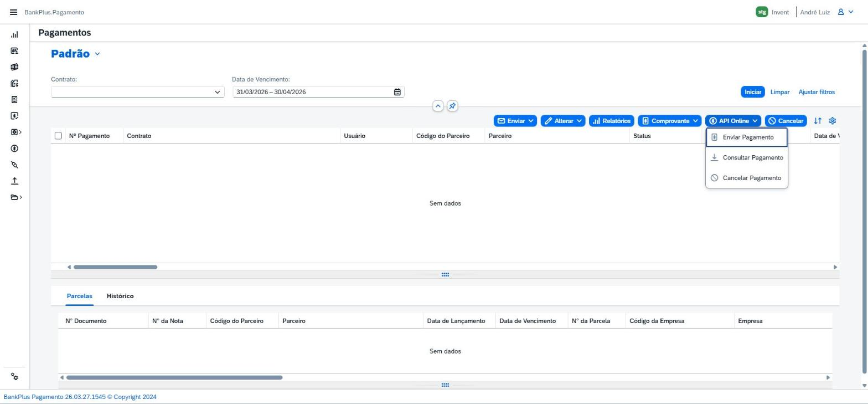Collapse the filter header with up chevron
The image size is (868, 404).
click(438, 106)
